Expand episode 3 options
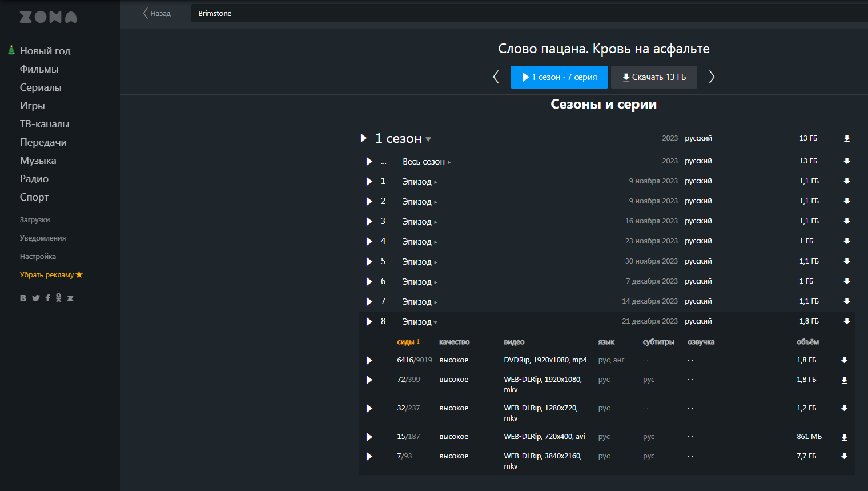Screen dimensions: 868x491 [420, 222]
